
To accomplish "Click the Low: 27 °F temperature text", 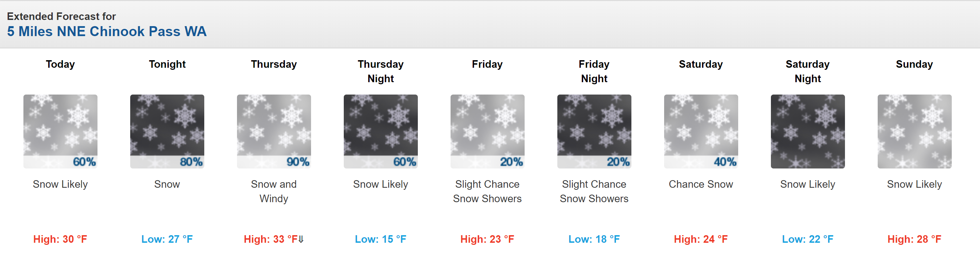I will tap(167, 239).
